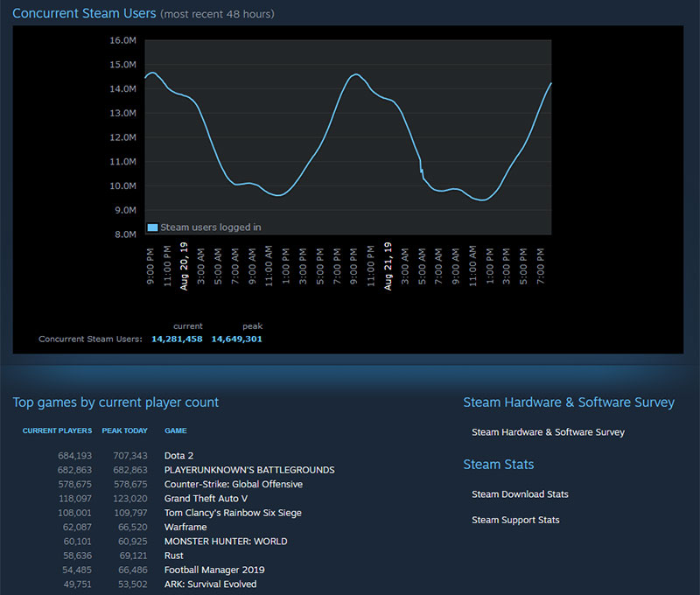Click Warframe peak today 66,520
The image size is (700, 595).
(133, 527)
